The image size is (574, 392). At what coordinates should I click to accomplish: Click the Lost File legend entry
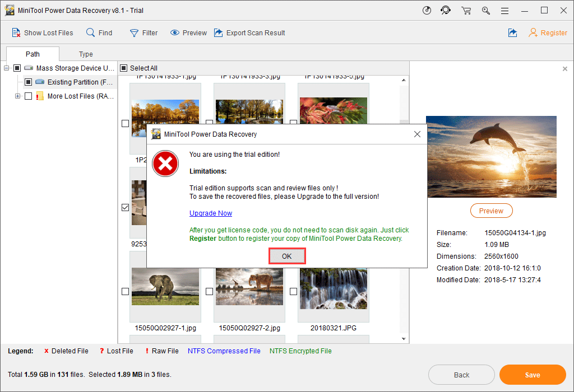point(117,351)
